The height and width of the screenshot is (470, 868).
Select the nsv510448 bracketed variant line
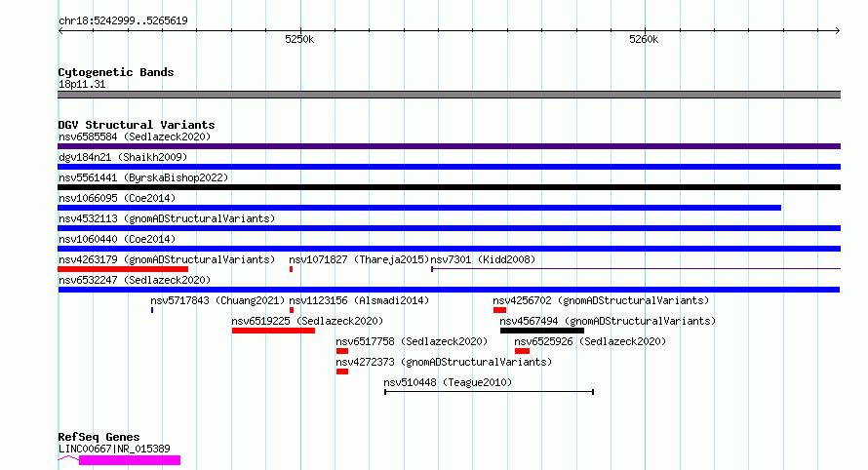coord(490,392)
